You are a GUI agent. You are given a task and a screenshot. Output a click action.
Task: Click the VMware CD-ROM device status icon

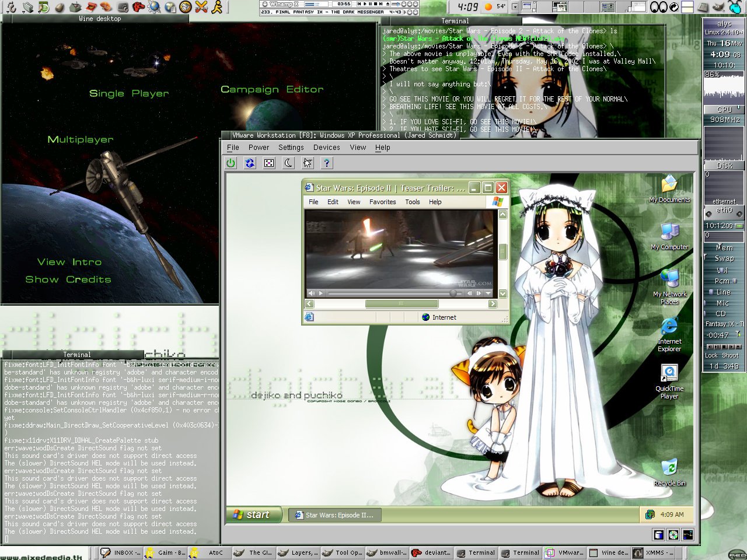click(673, 535)
